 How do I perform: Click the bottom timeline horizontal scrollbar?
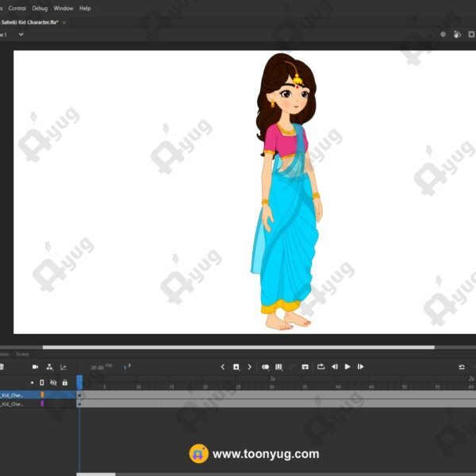[x=96, y=474]
